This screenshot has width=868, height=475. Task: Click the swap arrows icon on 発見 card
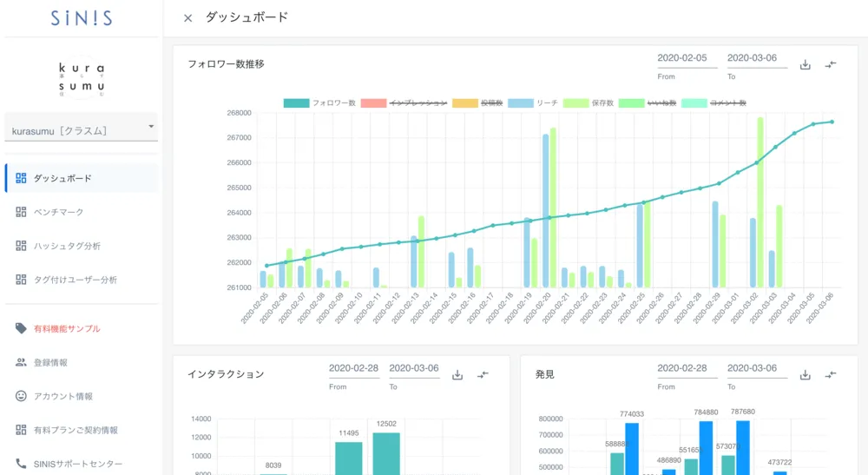click(831, 375)
